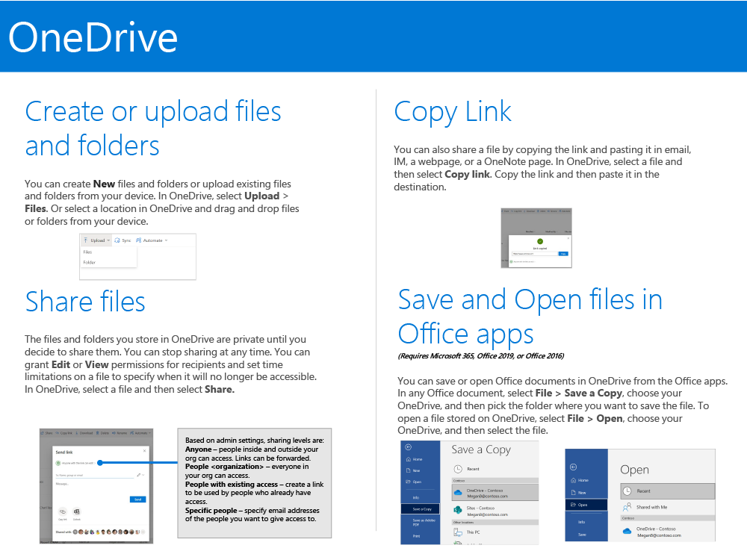
Task: Click the 'To: Name, group or email' field
Action: (x=95, y=475)
